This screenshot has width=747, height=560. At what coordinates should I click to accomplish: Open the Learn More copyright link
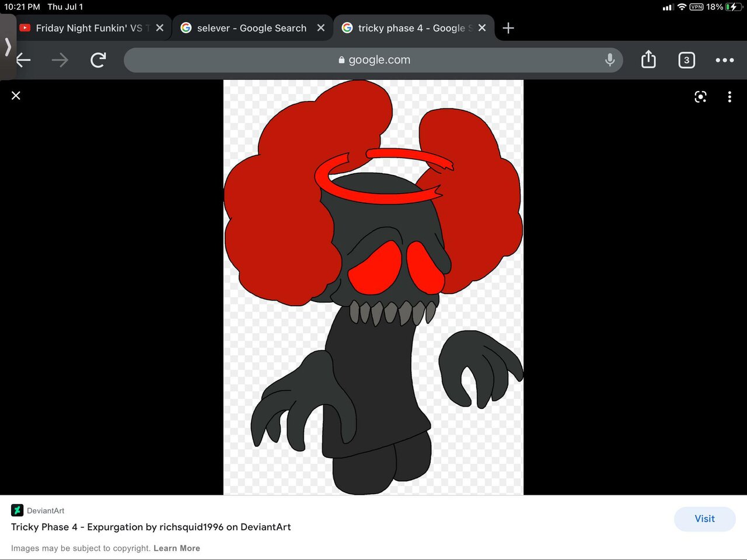(x=177, y=548)
